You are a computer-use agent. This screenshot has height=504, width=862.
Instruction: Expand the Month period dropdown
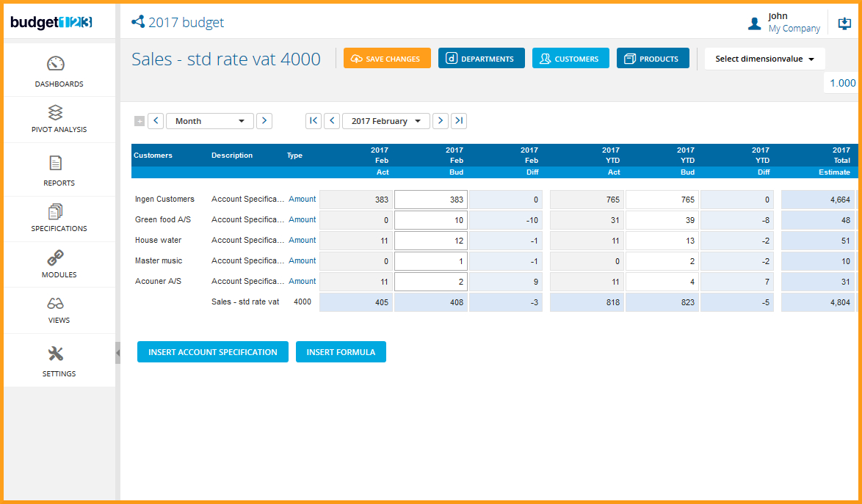pos(210,121)
